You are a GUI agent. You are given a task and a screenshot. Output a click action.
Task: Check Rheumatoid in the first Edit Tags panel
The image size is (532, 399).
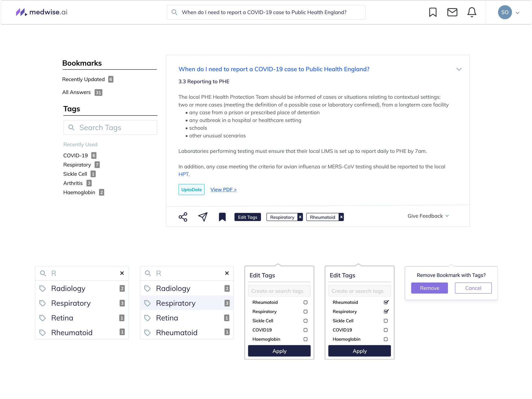(305, 302)
